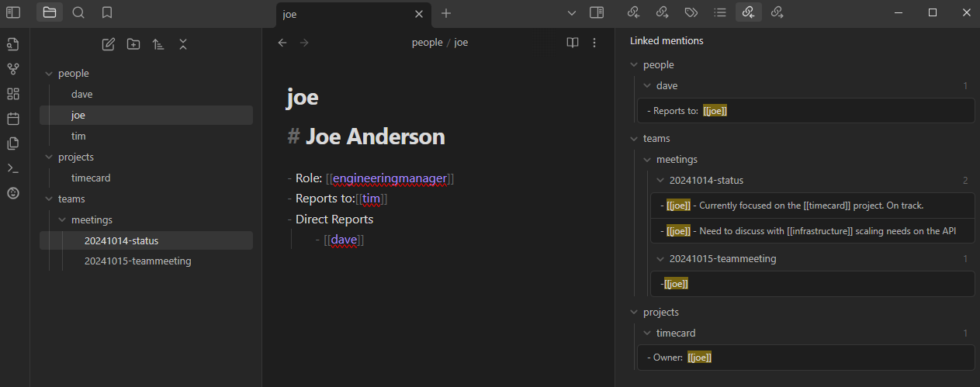
Task: Collapse projects group in linked mentions
Action: pos(633,313)
